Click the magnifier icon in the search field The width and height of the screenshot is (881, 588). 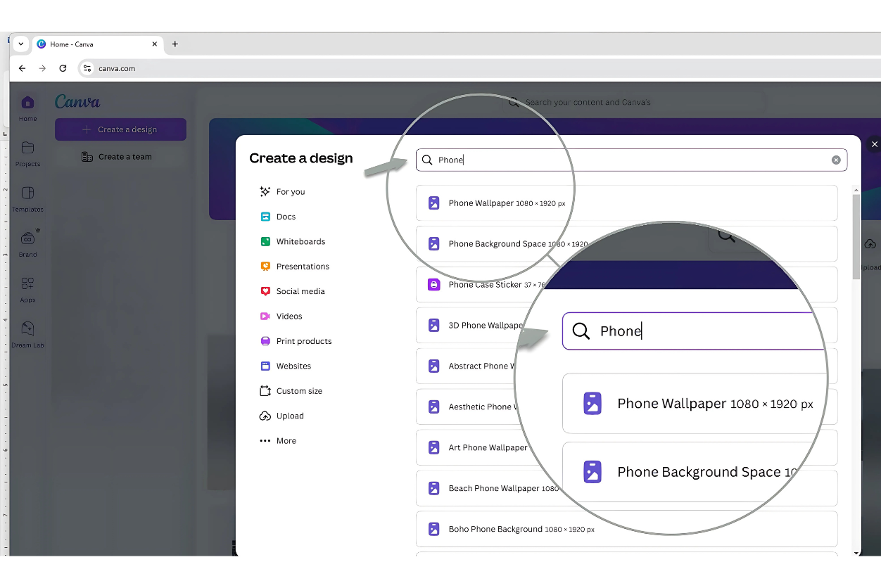(427, 160)
